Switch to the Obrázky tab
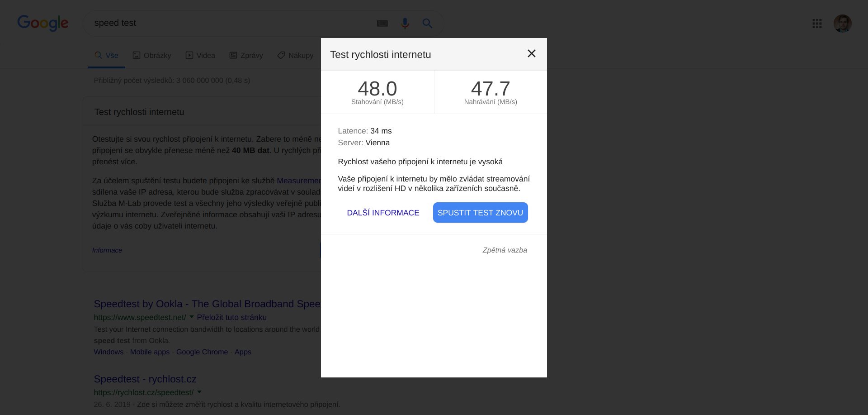 pyautogui.click(x=152, y=56)
